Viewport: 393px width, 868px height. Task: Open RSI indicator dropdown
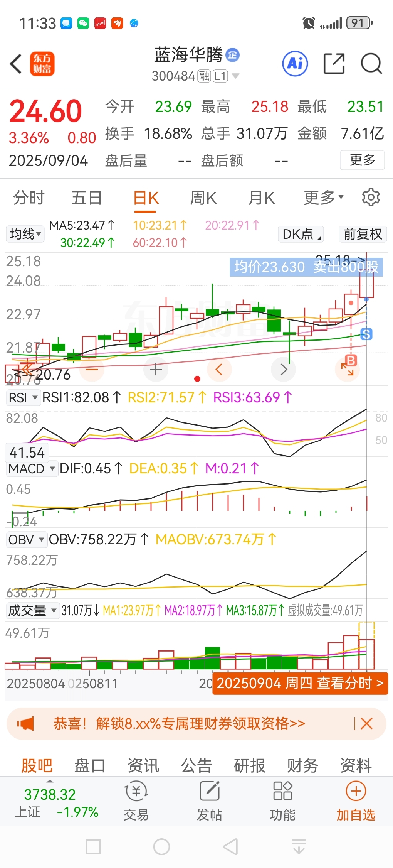coord(23,397)
